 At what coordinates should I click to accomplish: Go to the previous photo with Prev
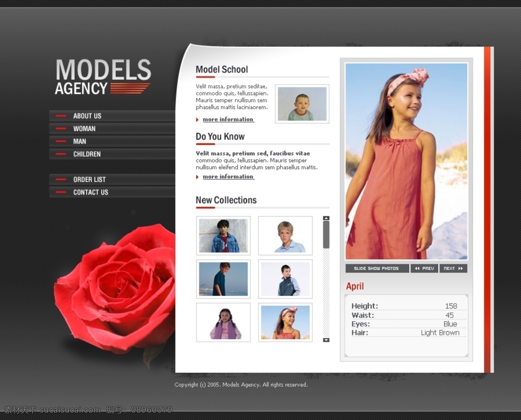pos(424,268)
